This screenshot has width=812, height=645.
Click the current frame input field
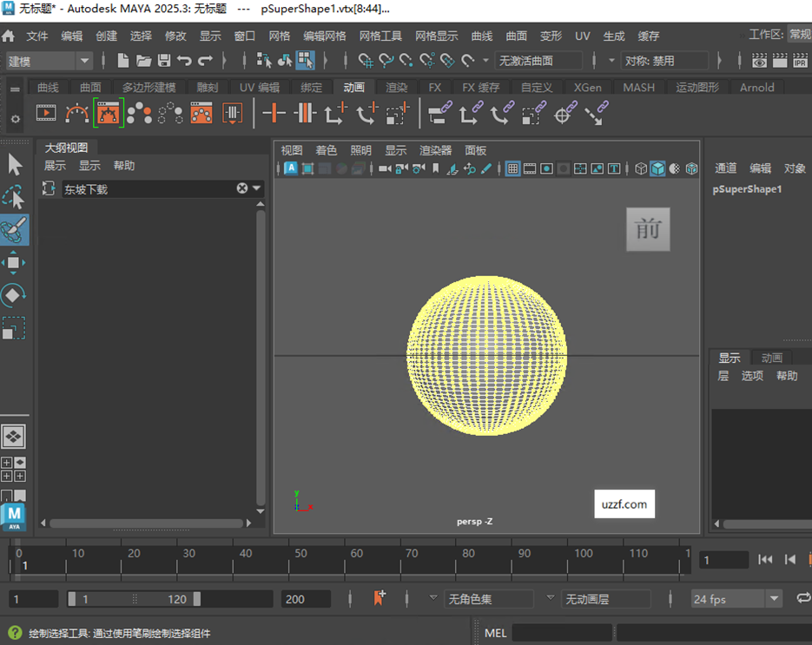[723, 560]
